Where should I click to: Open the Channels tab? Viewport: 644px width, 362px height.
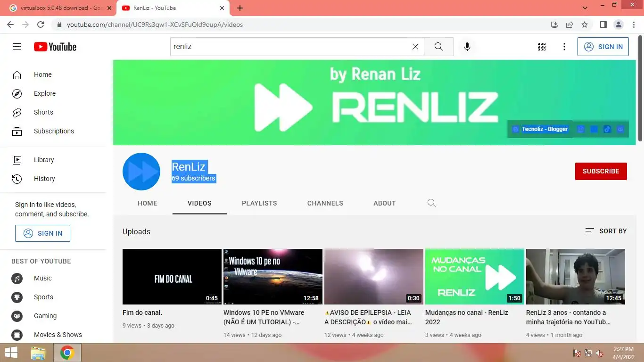[x=325, y=203]
